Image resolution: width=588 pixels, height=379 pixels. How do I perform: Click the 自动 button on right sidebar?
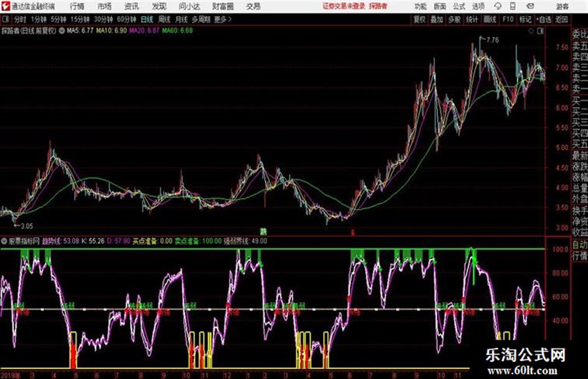click(x=580, y=245)
